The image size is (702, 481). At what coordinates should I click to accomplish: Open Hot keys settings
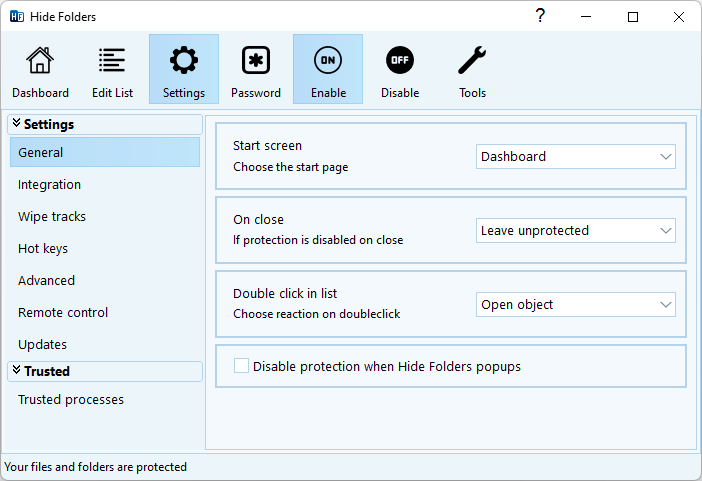pos(105,249)
